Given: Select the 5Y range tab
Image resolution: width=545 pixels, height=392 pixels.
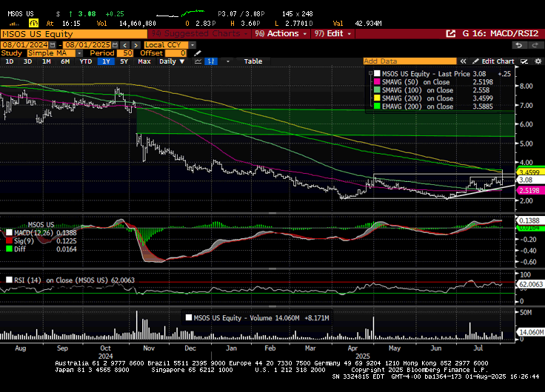Looking at the screenshot, I should coord(124,61).
